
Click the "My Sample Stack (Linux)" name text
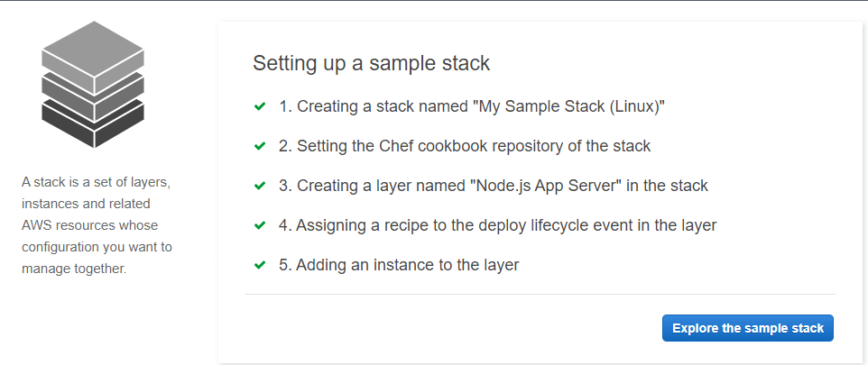tap(568, 106)
